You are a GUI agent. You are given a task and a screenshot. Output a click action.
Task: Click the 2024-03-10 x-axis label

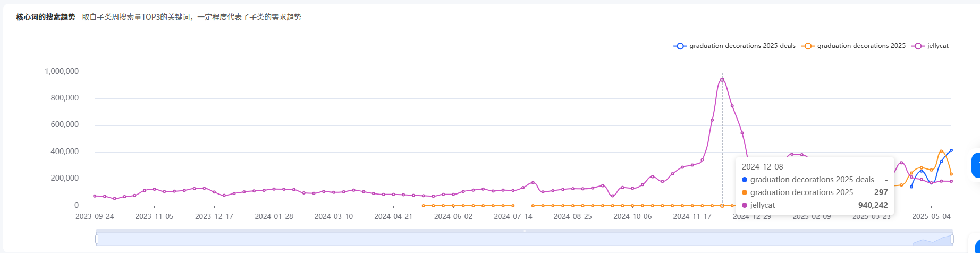[x=334, y=216]
